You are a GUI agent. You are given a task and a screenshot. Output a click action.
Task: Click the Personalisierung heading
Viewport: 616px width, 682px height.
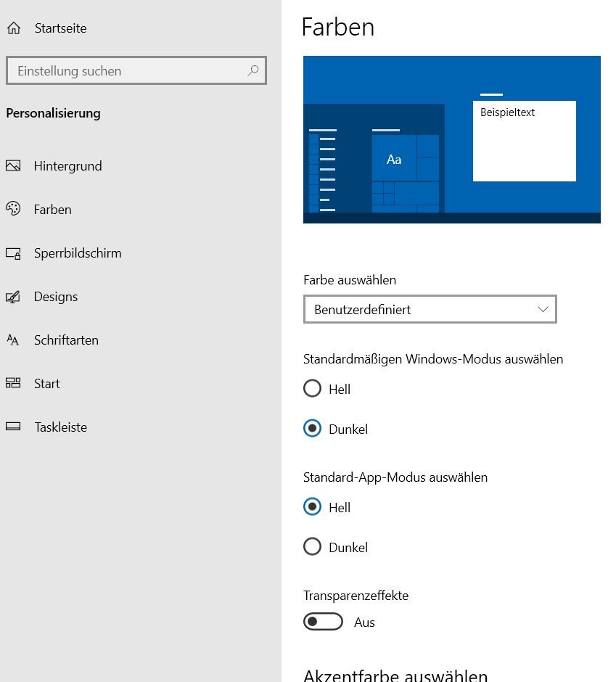[53, 113]
